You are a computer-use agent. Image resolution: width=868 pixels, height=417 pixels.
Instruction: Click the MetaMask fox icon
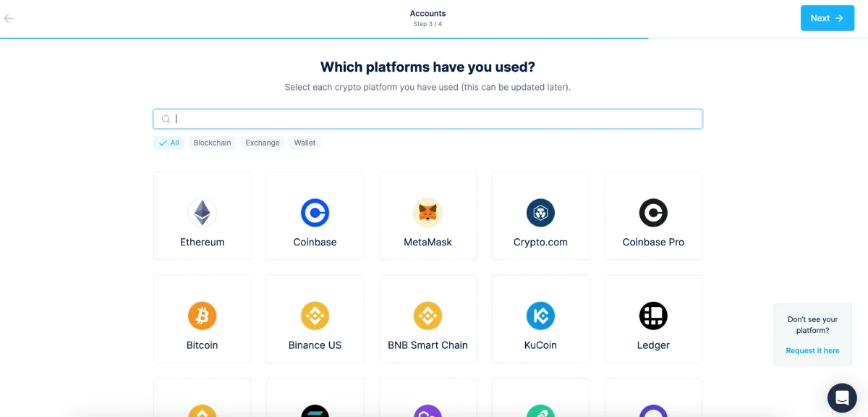coord(427,213)
